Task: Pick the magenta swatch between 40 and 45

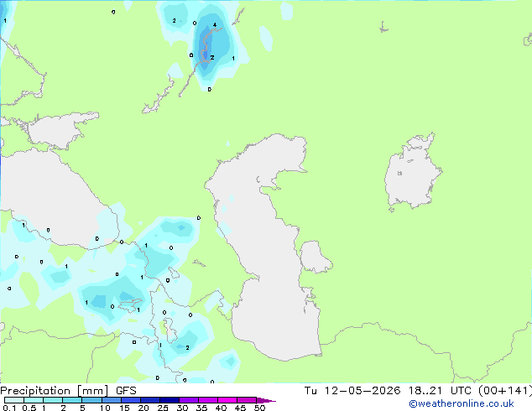Action: click(227, 400)
